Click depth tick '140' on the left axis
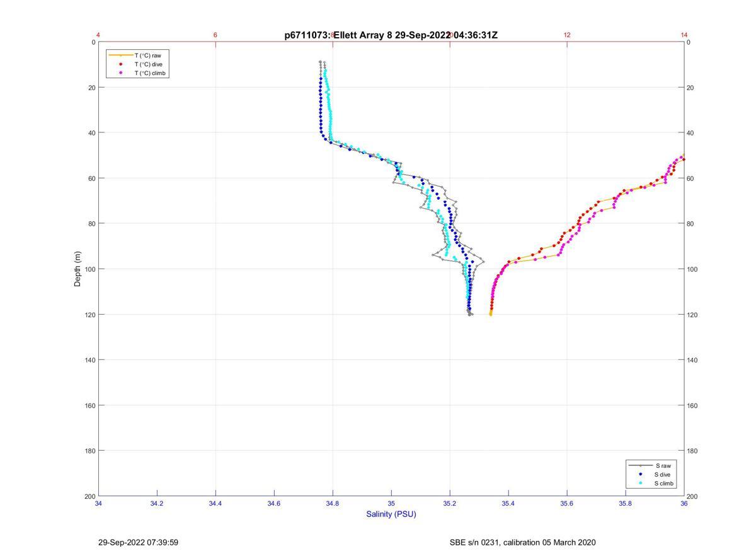This screenshot has width=756, height=558. (89, 360)
